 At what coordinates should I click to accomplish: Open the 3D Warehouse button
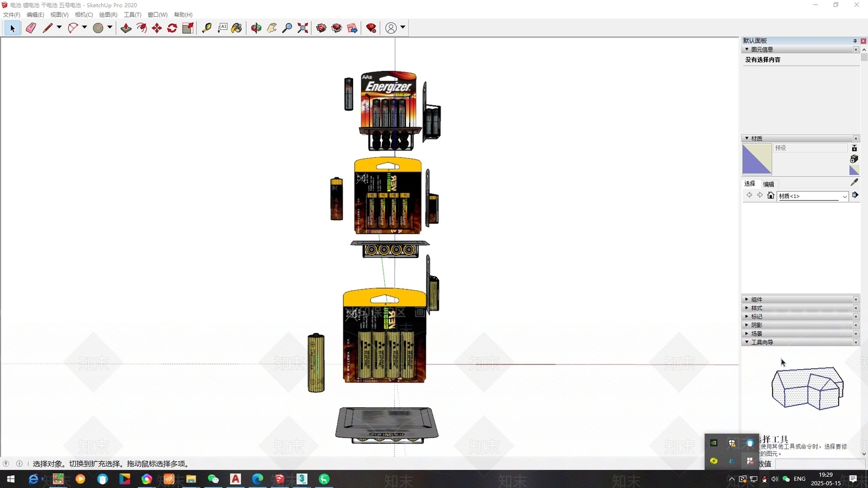[321, 28]
